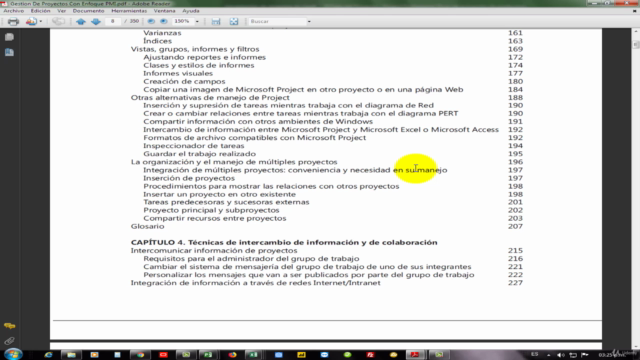Click 'Guardar el trabajo realizado' entry

tap(199, 154)
